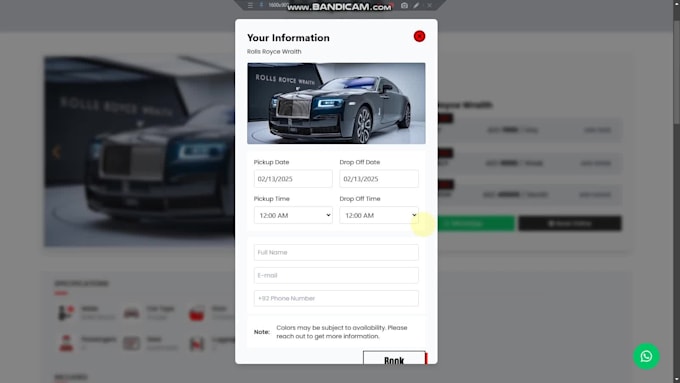This screenshot has height=383, width=680.
Task: Expand the Drop Off Time dropdown
Action: [379, 215]
